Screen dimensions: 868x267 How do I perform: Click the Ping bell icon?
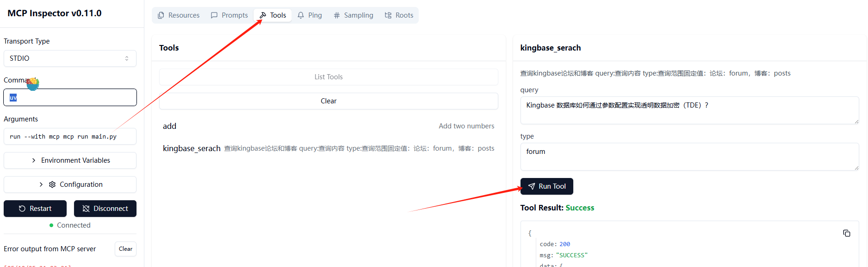(x=301, y=15)
